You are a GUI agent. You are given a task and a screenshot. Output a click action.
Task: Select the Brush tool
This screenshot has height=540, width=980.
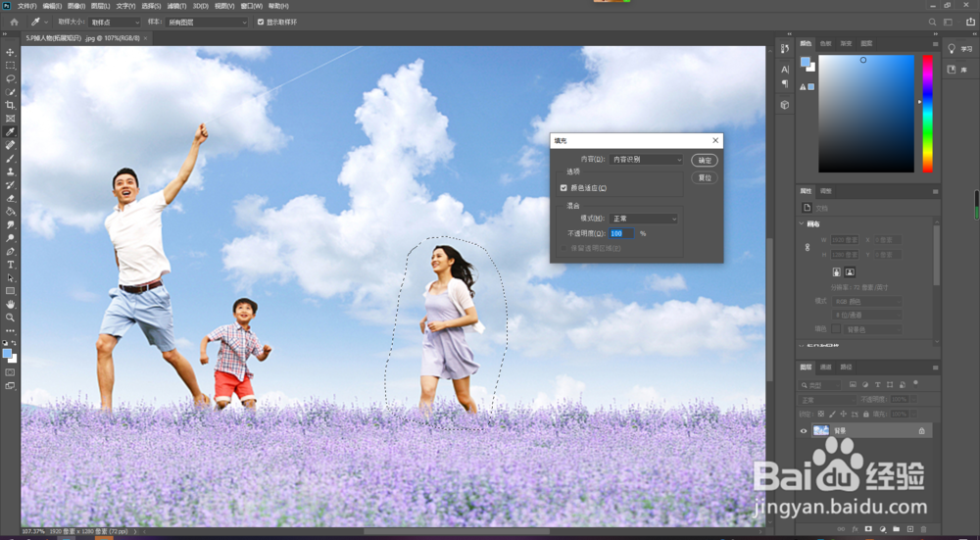(x=10, y=158)
